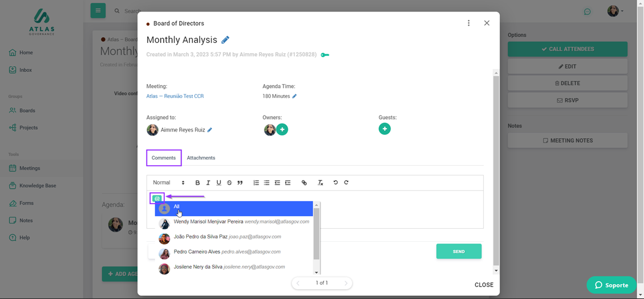Insert a blockquote in the comment
This screenshot has width=644, height=299.
pyautogui.click(x=240, y=183)
